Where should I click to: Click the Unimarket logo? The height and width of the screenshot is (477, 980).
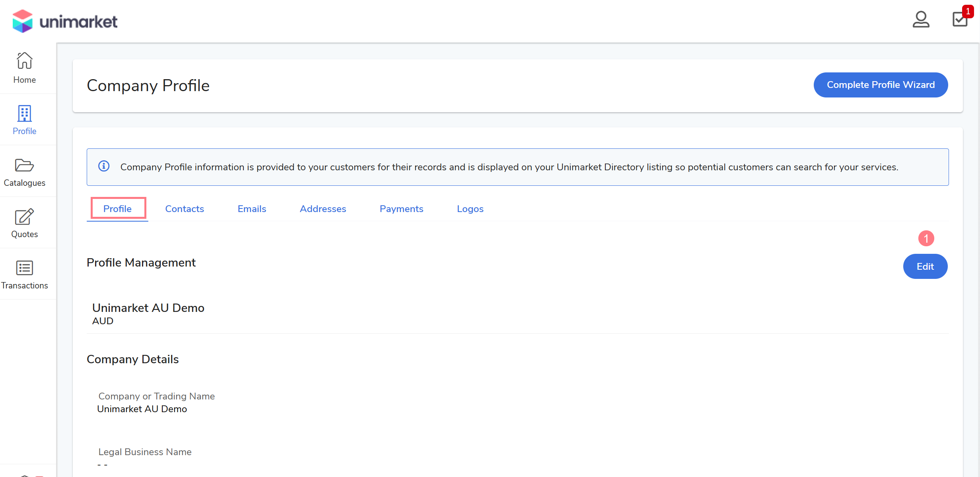coord(65,21)
